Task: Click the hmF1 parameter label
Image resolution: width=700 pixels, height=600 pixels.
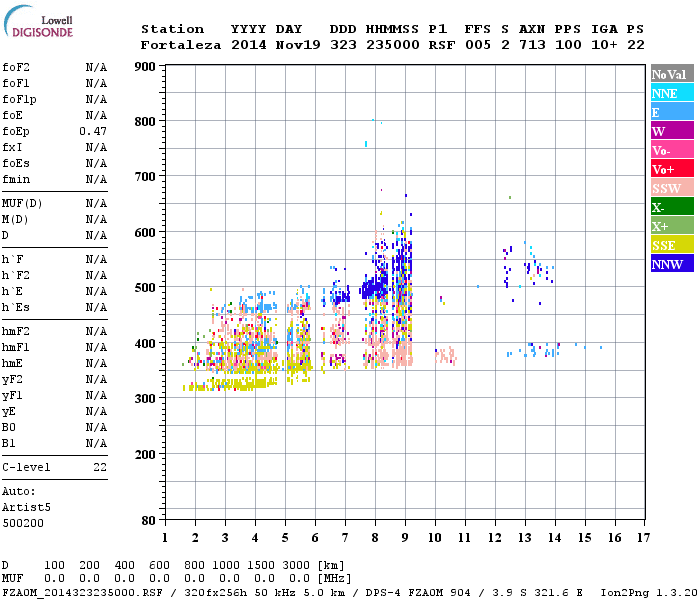Action: pyautogui.click(x=16, y=347)
